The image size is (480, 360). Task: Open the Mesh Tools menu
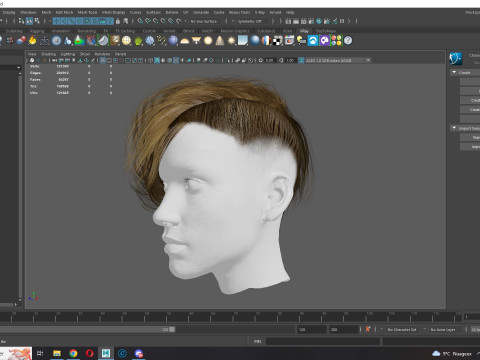[87, 12]
